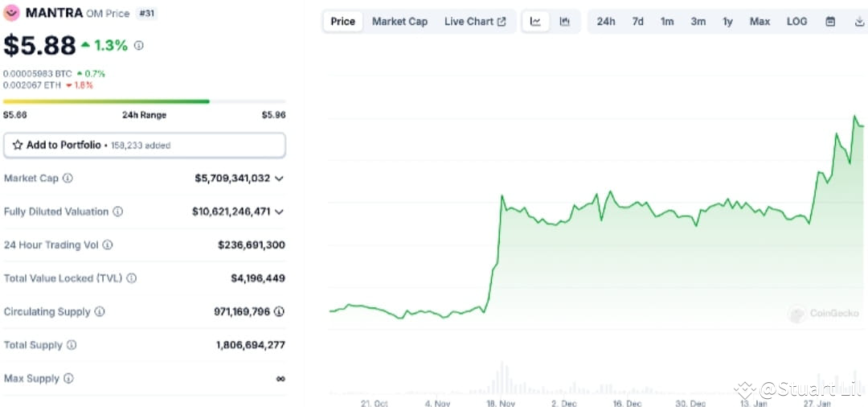Switch to candlestick chart icon
This screenshot has height=407, width=868.
tap(565, 22)
